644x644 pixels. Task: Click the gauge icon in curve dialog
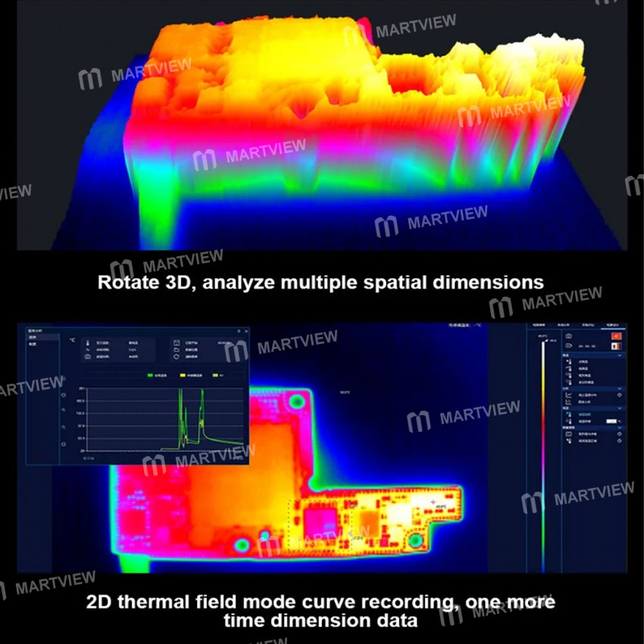(x=87, y=357)
